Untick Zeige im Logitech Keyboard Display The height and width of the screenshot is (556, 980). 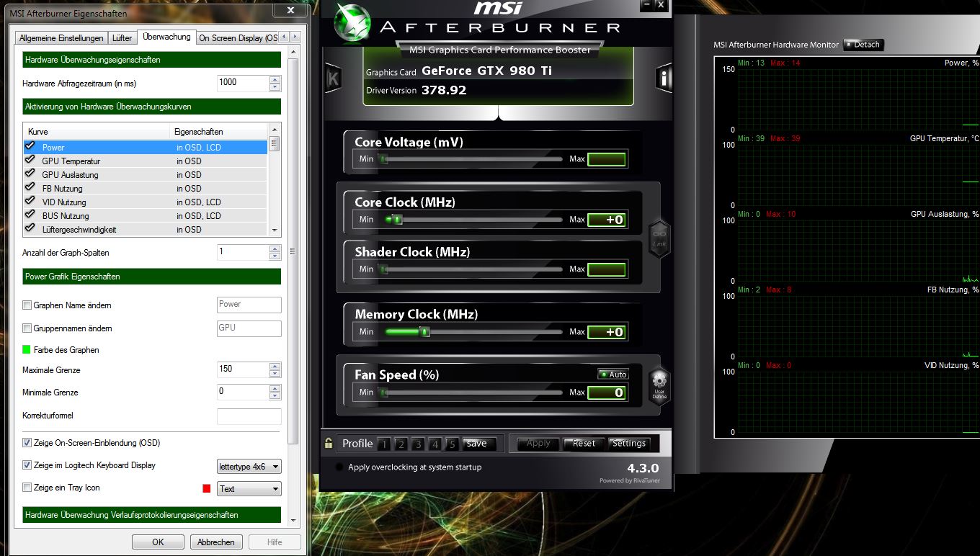(x=27, y=465)
